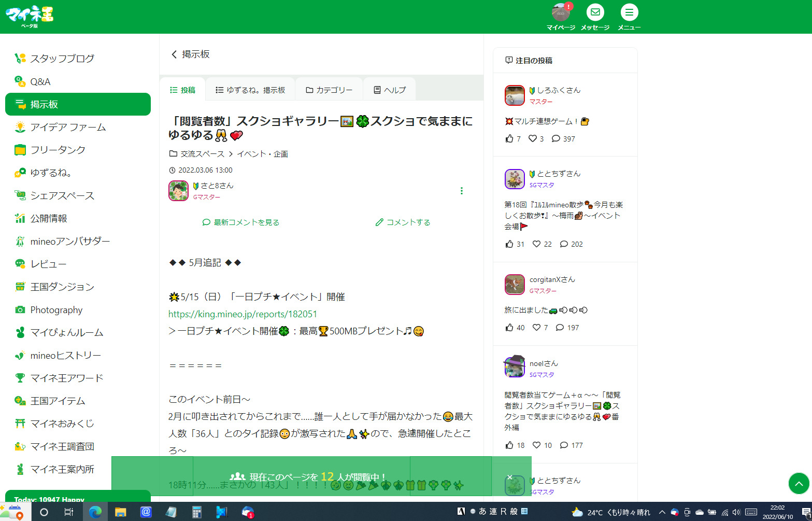Select the ゆずるね。掲示板 tab
The image size is (812, 521).
pyautogui.click(x=250, y=90)
